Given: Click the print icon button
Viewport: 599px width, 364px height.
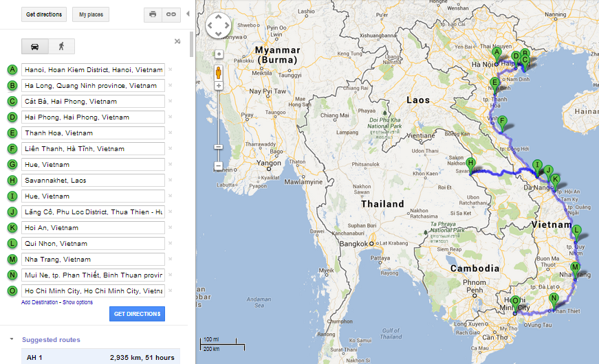Looking at the screenshot, I should pos(153,14).
